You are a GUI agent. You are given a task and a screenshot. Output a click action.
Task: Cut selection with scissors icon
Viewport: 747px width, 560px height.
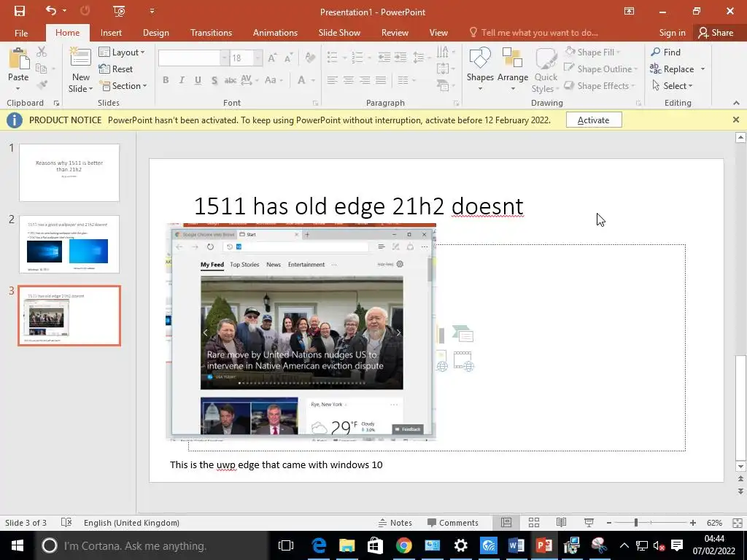tap(42, 52)
